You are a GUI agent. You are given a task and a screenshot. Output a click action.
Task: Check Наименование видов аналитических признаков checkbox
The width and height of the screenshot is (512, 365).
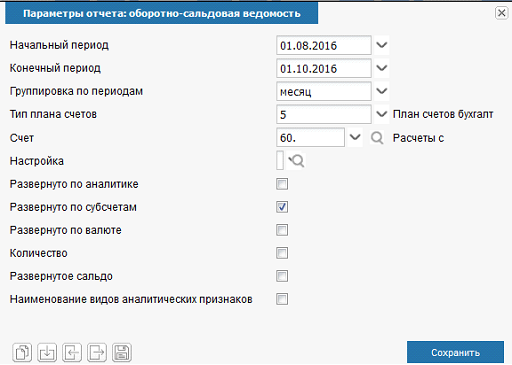pos(282,299)
